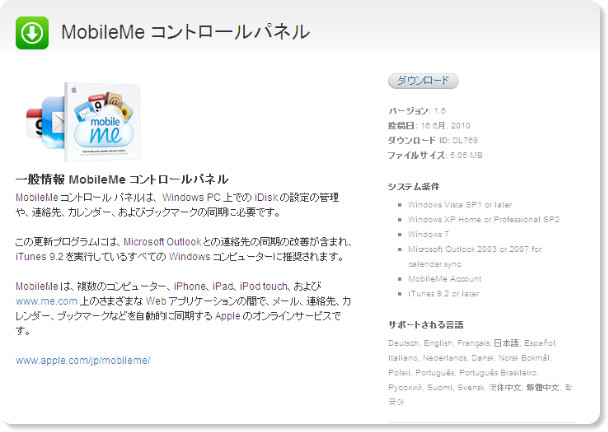Screen dimensions: 608x432
Task: Open the www.apple.com/jp/mobileme/ link
Action: coord(83,360)
